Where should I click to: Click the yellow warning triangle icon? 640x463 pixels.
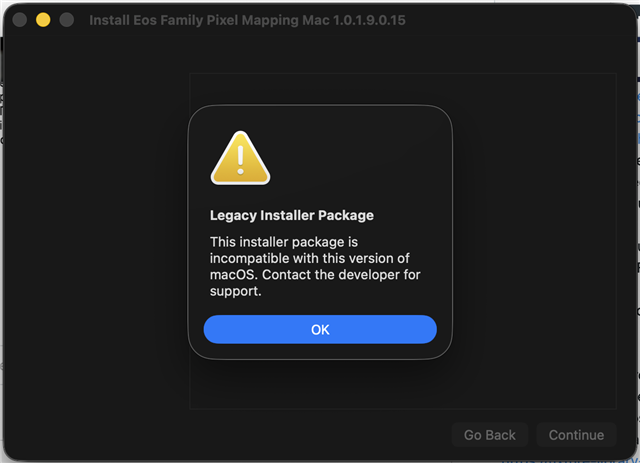240,160
